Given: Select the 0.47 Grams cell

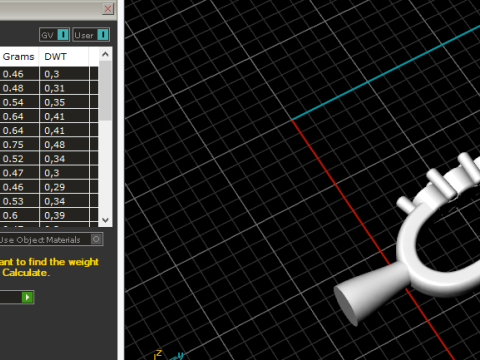Looking at the screenshot, I should coord(19,173).
